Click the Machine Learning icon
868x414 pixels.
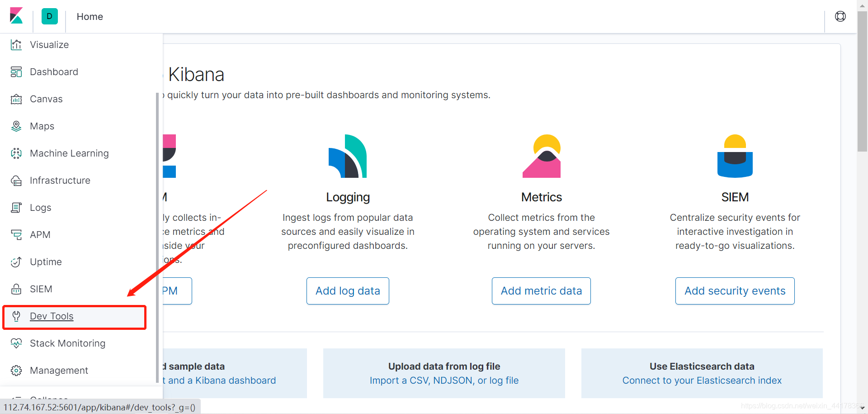pyautogui.click(x=16, y=153)
